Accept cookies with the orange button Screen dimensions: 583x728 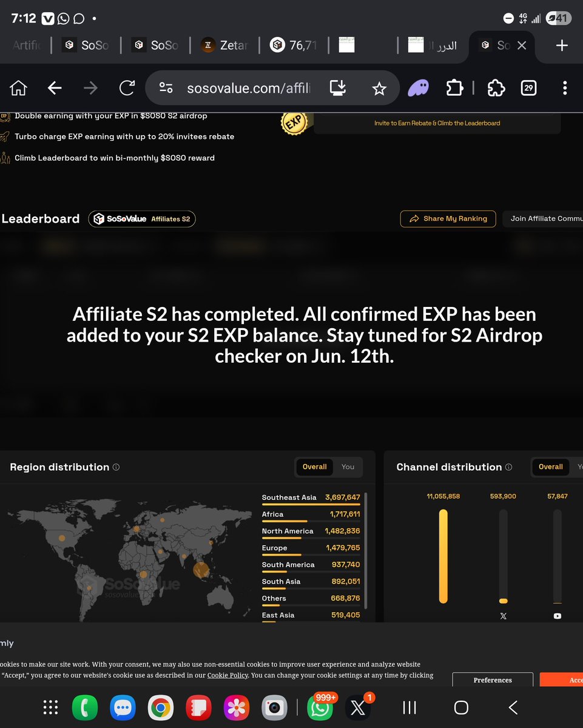point(561,680)
